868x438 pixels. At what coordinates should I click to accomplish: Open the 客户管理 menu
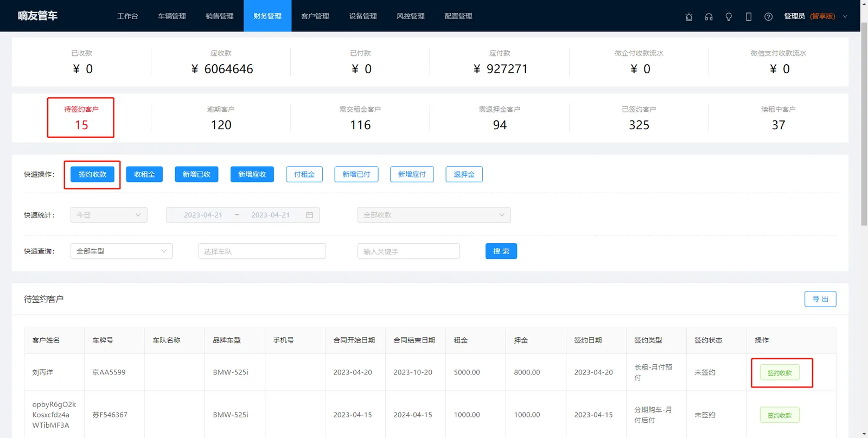point(315,16)
